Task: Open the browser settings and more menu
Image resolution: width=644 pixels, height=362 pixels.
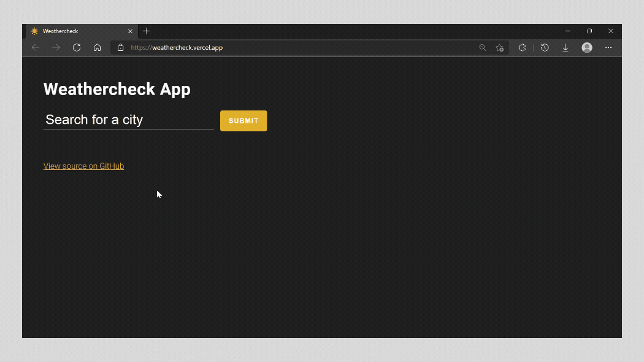Action: tap(608, 48)
